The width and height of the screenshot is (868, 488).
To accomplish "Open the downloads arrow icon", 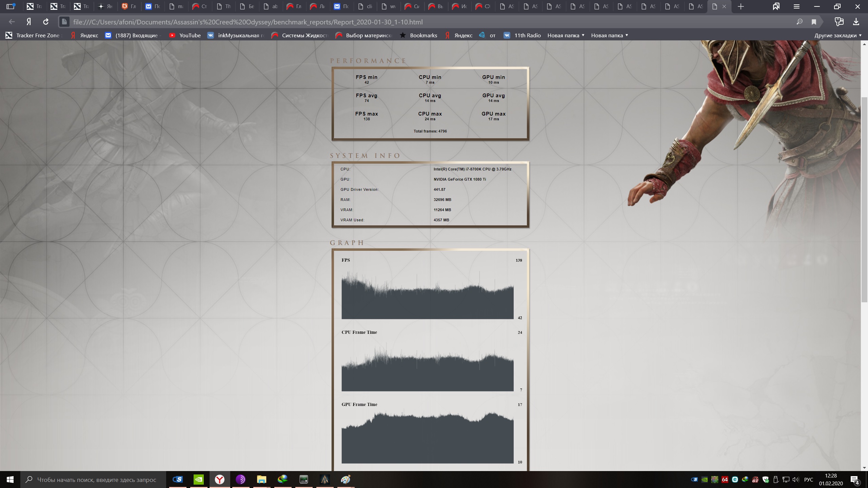I will (x=856, y=22).
